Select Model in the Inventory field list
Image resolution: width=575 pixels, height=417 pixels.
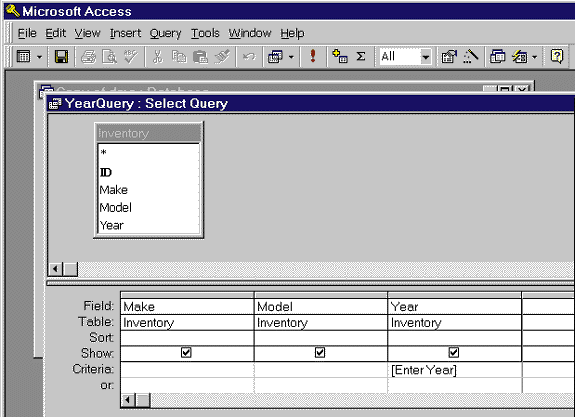pyautogui.click(x=149, y=208)
